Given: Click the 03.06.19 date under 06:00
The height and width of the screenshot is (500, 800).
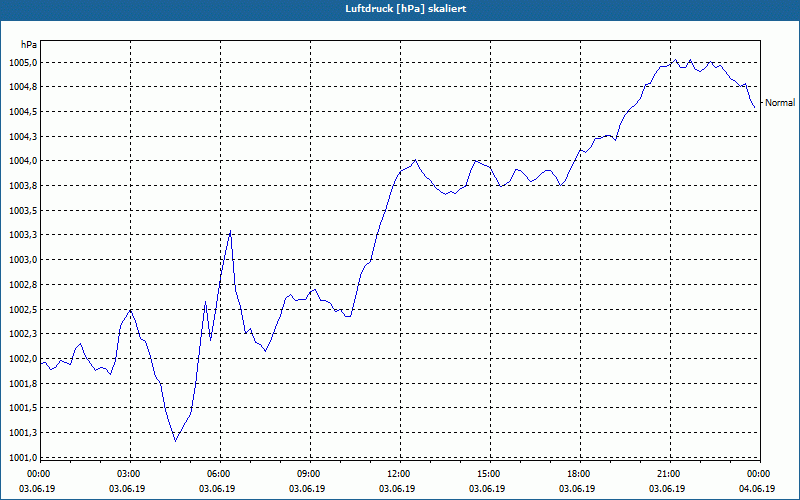Looking at the screenshot, I should pos(217,489).
